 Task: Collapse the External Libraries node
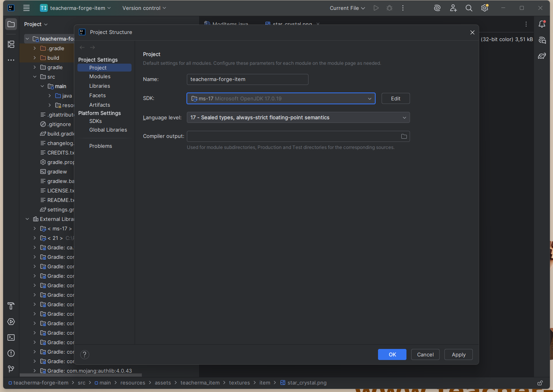point(27,219)
